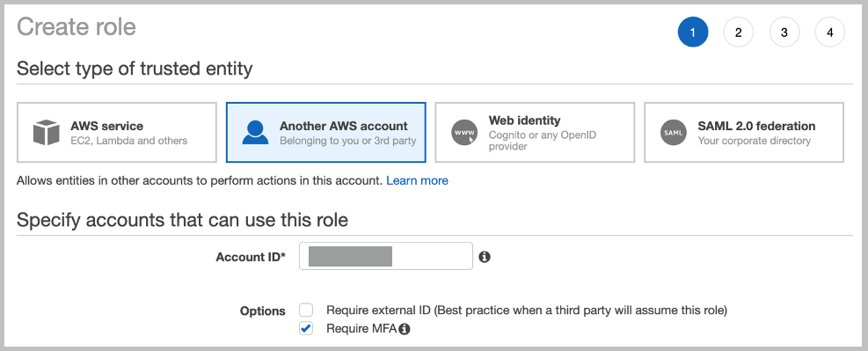
Task: Enable Require external ID checkbox
Action: (306, 310)
